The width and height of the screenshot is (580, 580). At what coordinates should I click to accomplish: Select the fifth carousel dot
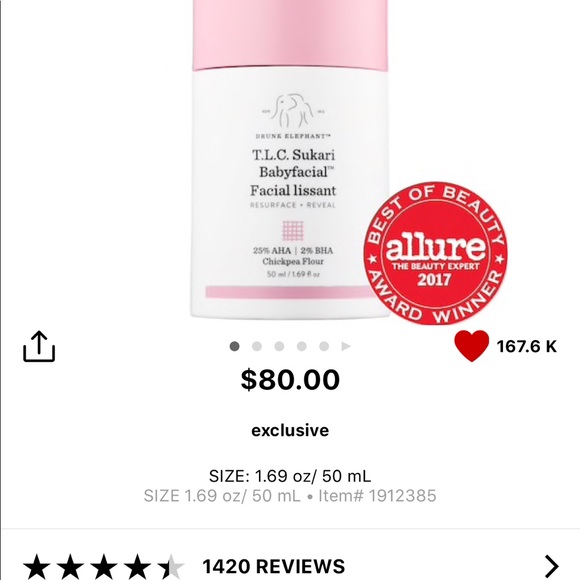tap(324, 346)
